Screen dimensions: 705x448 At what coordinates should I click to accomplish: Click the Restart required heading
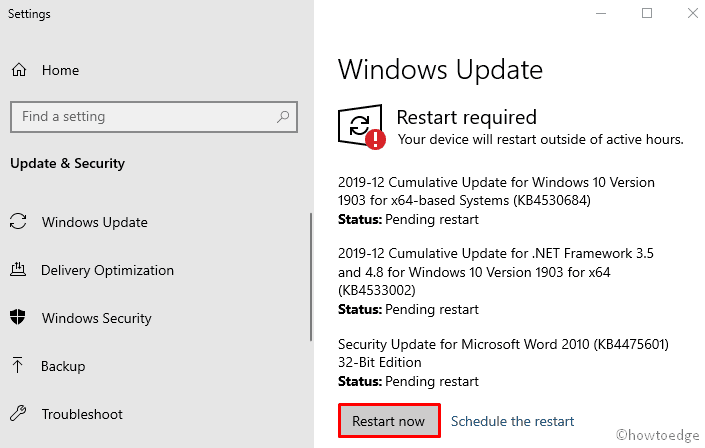pyautogui.click(x=466, y=117)
